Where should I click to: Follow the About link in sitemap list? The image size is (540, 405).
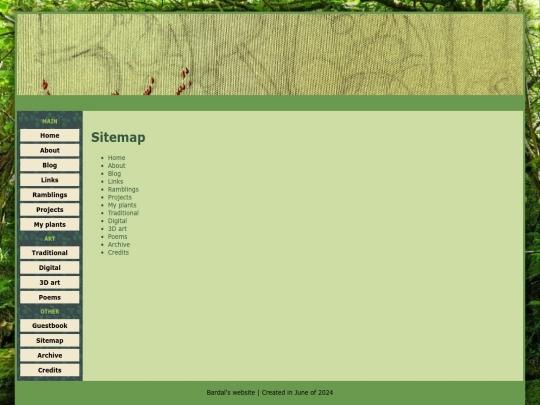coord(116,166)
